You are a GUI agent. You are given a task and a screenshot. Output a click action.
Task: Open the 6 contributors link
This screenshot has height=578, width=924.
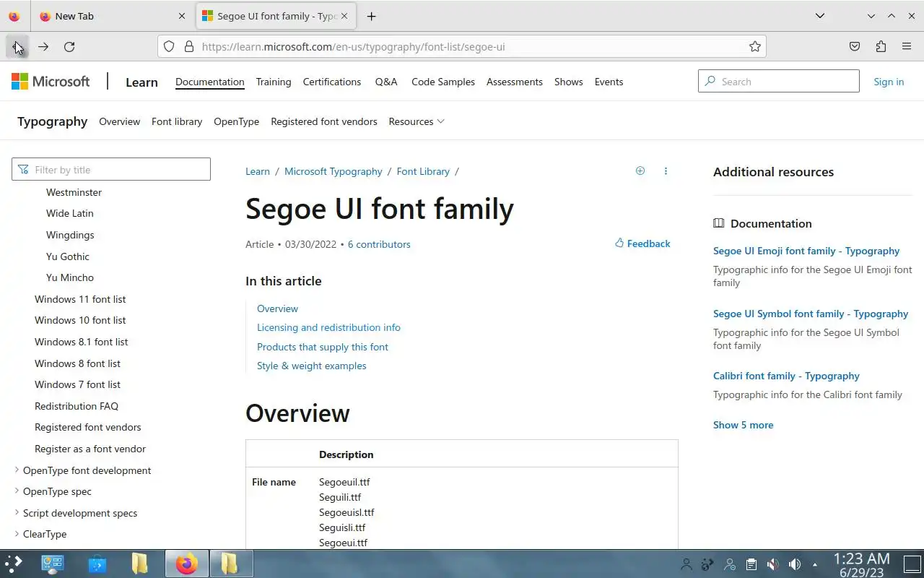379,244
